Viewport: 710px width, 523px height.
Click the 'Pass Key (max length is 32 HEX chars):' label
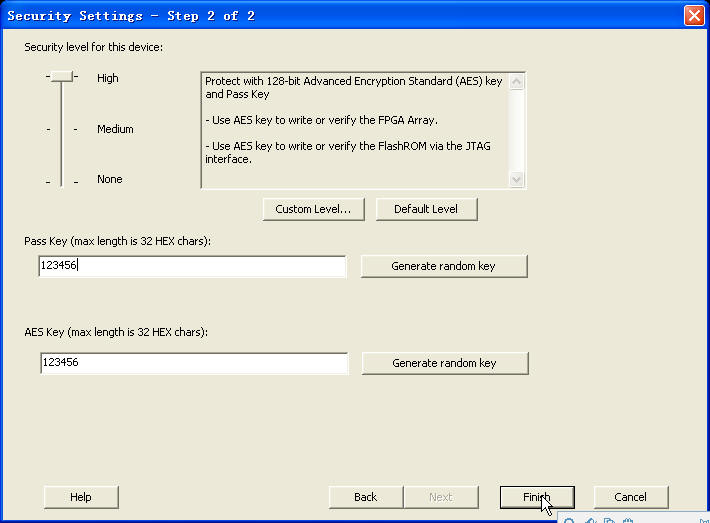tap(117, 241)
